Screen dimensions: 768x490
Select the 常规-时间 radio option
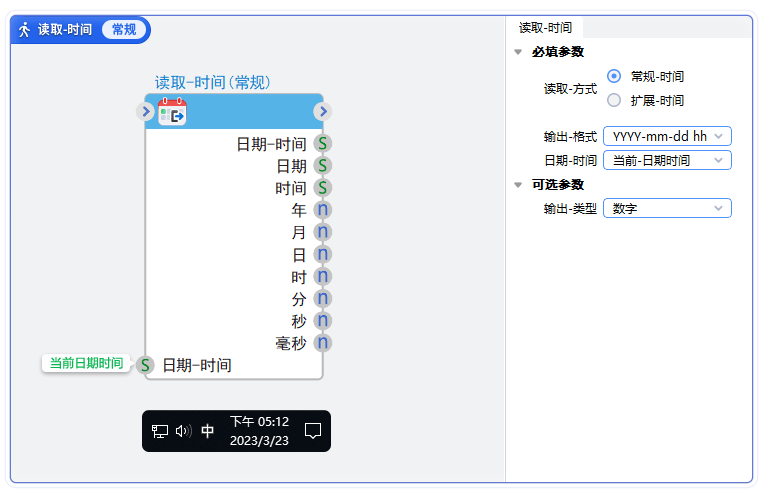pos(614,76)
